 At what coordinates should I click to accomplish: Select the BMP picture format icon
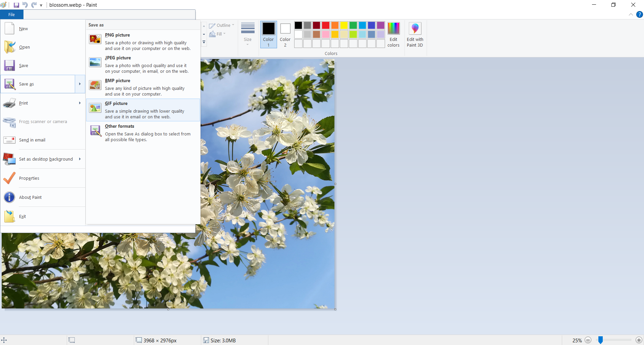point(95,85)
